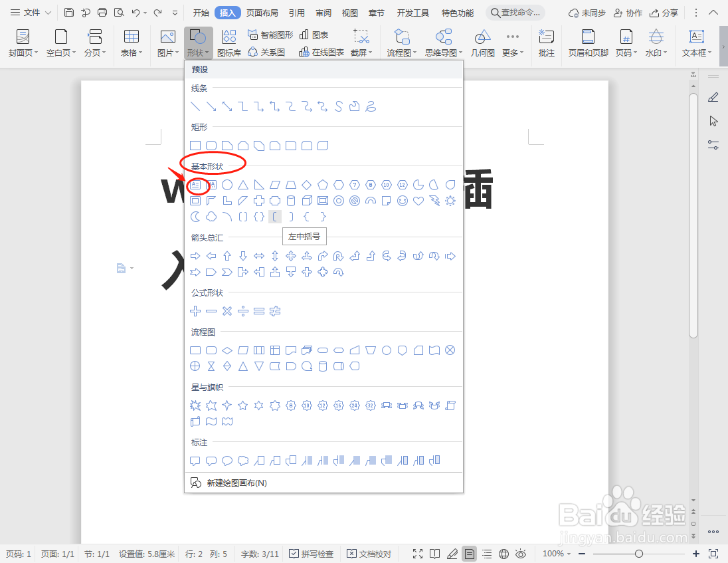
Task: Pick the cloud shape
Action: point(211,217)
